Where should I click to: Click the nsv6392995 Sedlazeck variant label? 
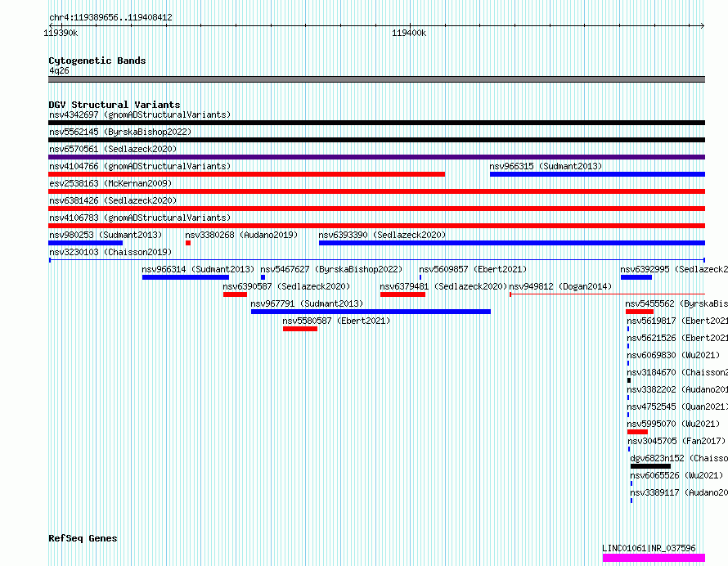pos(674,269)
